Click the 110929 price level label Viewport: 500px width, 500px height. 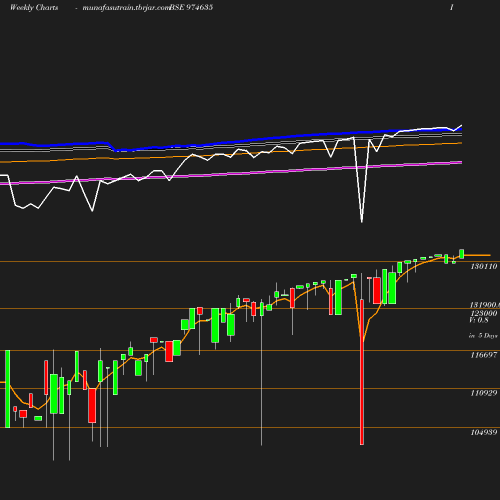(484, 393)
